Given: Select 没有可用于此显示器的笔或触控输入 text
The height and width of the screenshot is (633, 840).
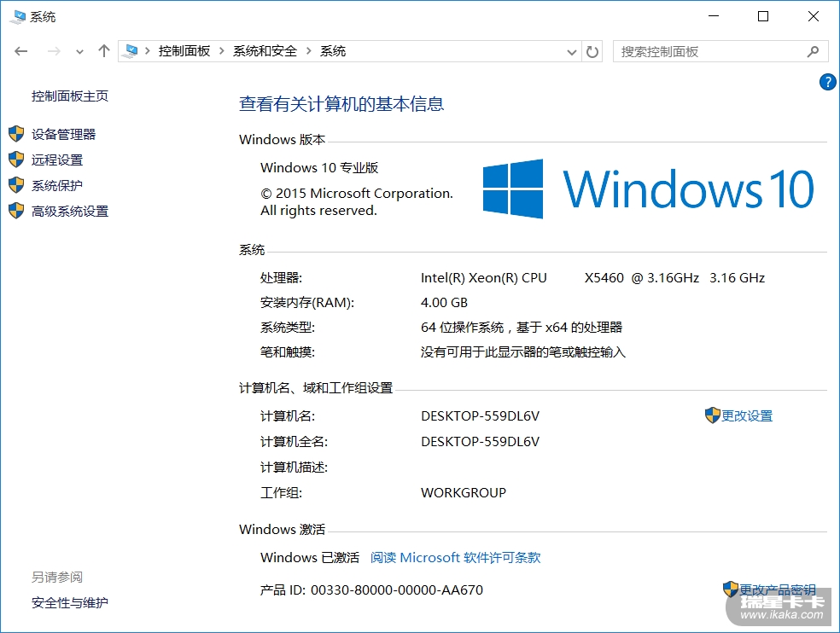Looking at the screenshot, I should pyautogui.click(x=522, y=351).
